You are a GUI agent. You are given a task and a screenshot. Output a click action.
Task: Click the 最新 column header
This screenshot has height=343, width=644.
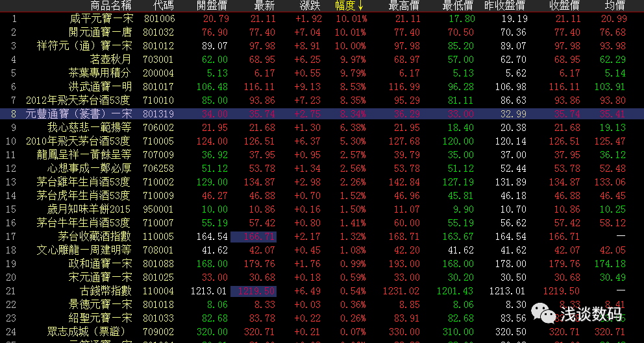pos(265,5)
